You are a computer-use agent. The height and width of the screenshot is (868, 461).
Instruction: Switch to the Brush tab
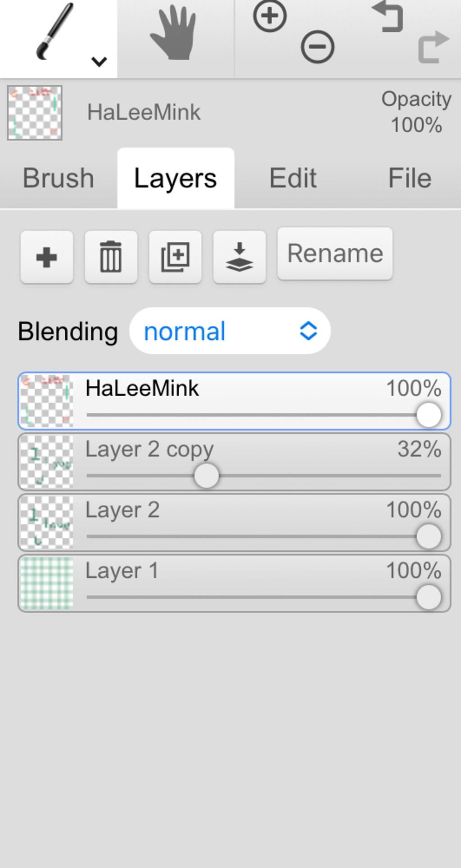tap(59, 178)
